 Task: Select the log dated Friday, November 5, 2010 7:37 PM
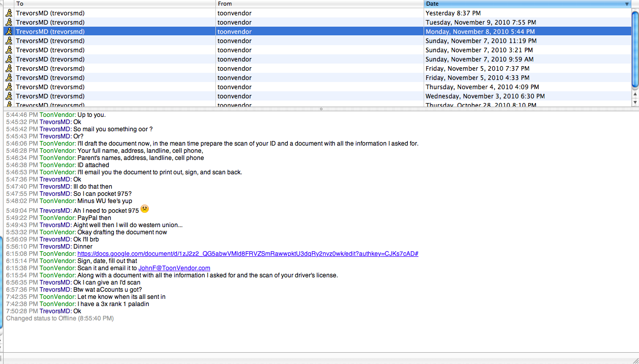click(318, 68)
